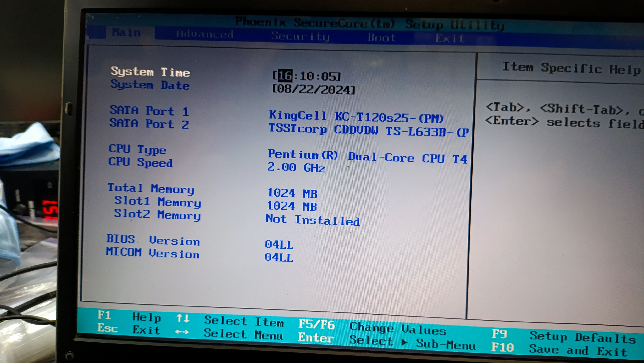Click the up-down arrows Select Item hint
The height and width of the screenshot is (363, 644).
[x=230, y=321]
